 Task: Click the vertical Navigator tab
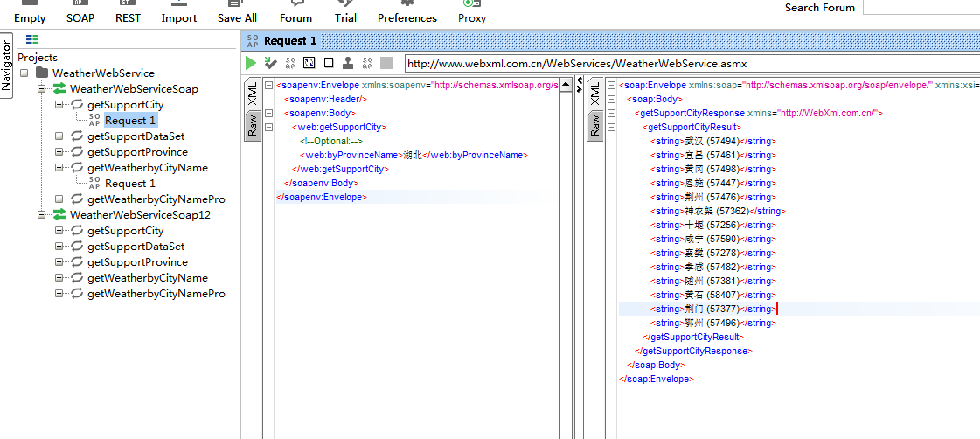coord(6,65)
